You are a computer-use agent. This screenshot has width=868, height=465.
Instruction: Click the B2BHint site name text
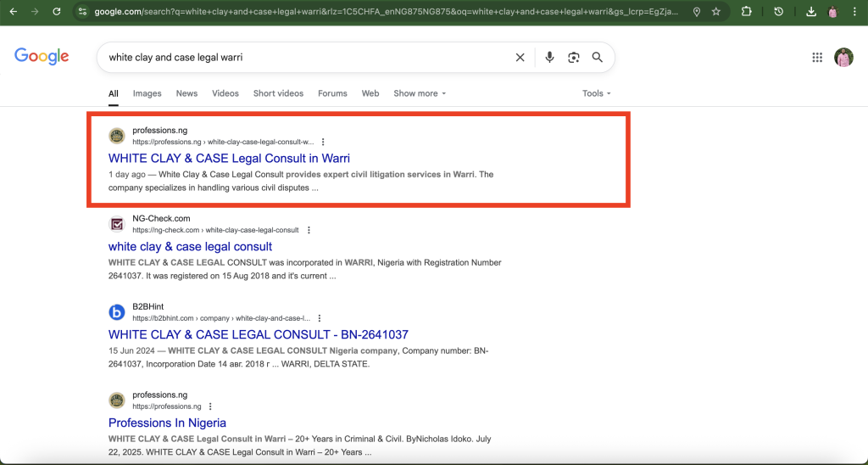(147, 306)
